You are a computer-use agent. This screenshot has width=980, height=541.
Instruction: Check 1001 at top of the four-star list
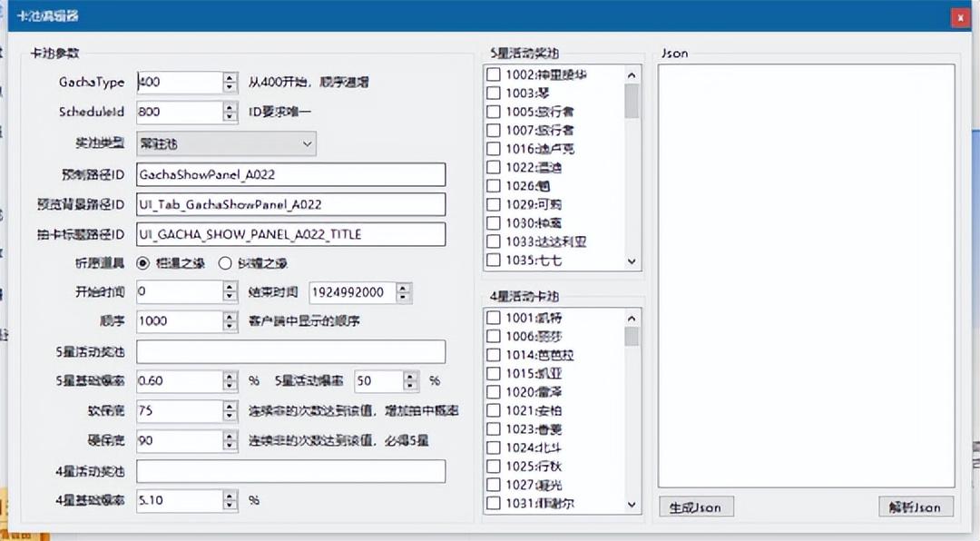pyautogui.click(x=494, y=318)
